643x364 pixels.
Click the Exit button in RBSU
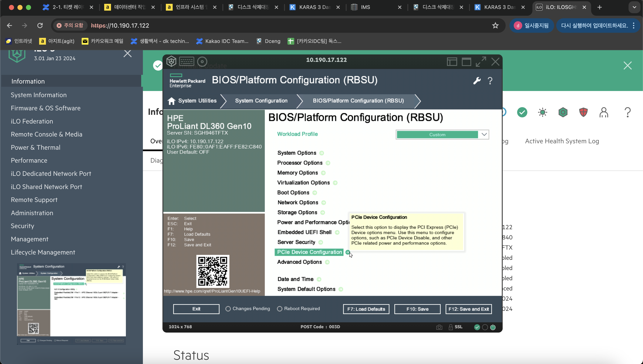pos(196,309)
